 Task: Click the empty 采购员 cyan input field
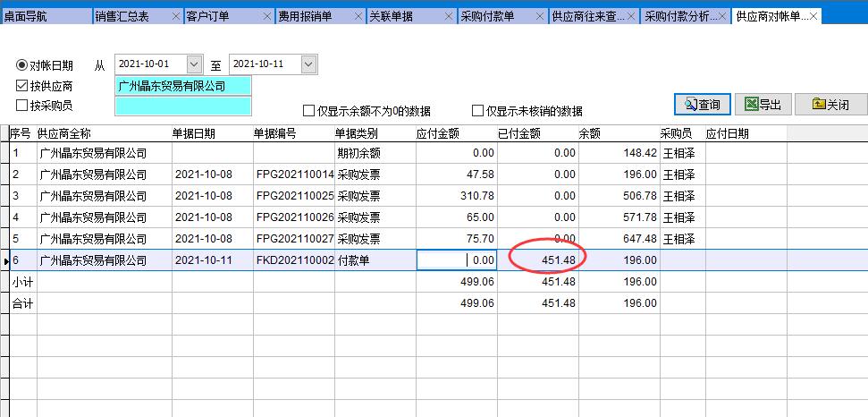coord(183,106)
